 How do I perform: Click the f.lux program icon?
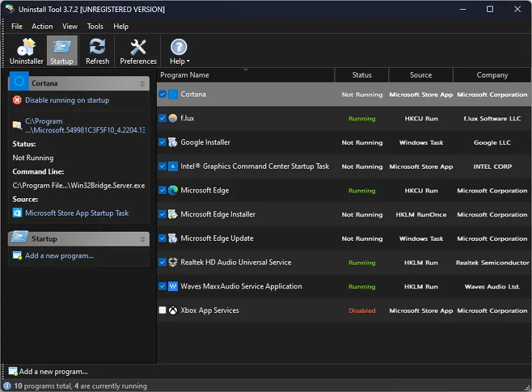(x=173, y=118)
